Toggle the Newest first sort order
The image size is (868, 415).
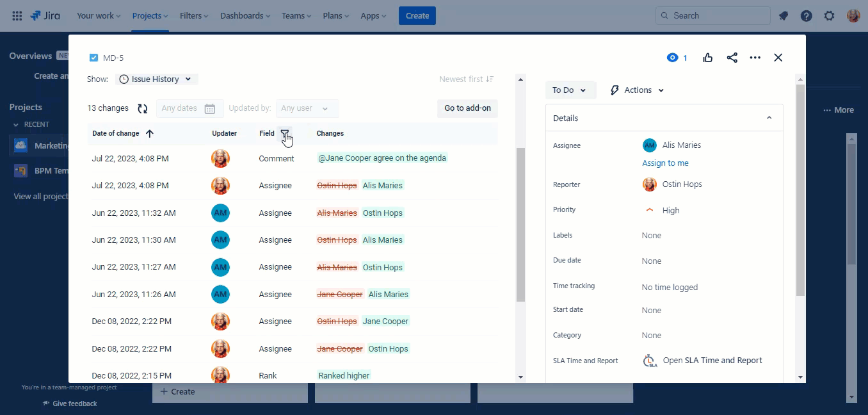(x=467, y=79)
